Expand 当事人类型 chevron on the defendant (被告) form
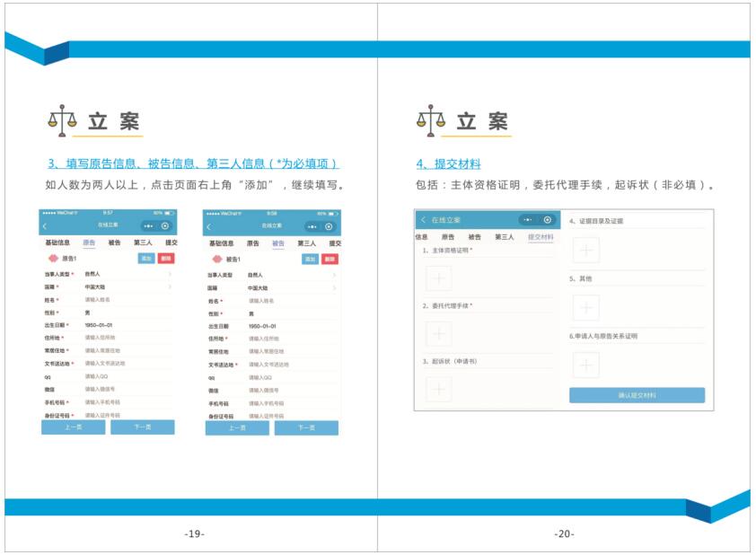This screenshot has height=555, width=756. pyautogui.click(x=334, y=275)
